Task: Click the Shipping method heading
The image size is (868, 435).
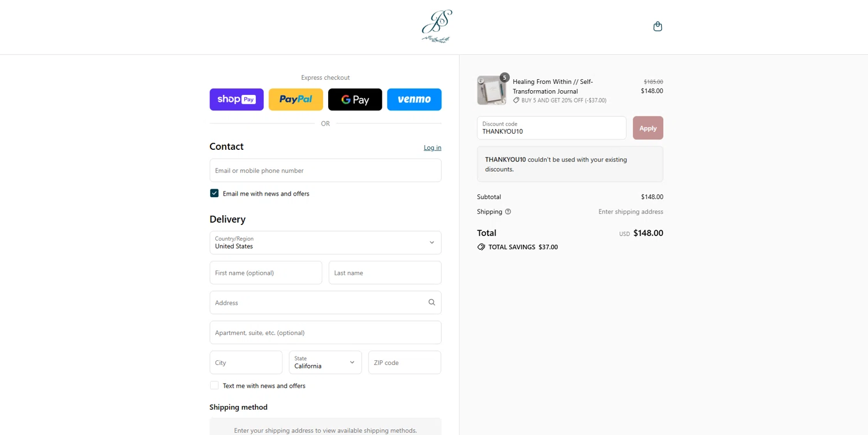Action: pos(238,407)
